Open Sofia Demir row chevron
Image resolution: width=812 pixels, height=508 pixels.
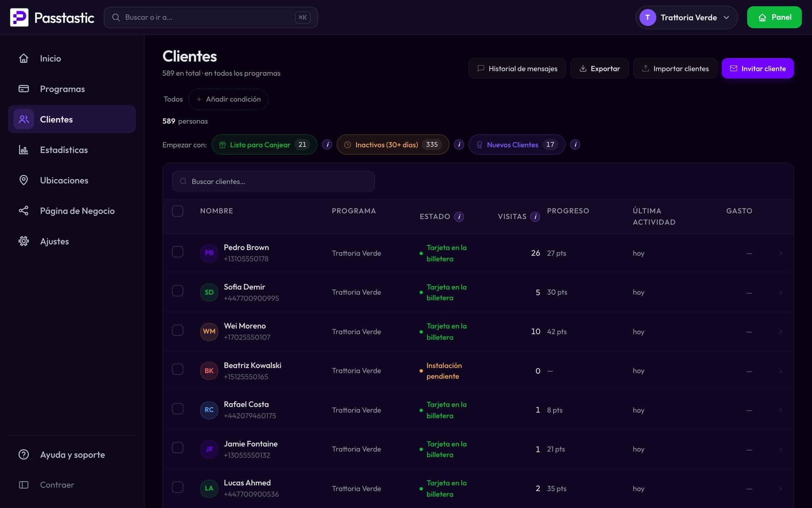780,292
